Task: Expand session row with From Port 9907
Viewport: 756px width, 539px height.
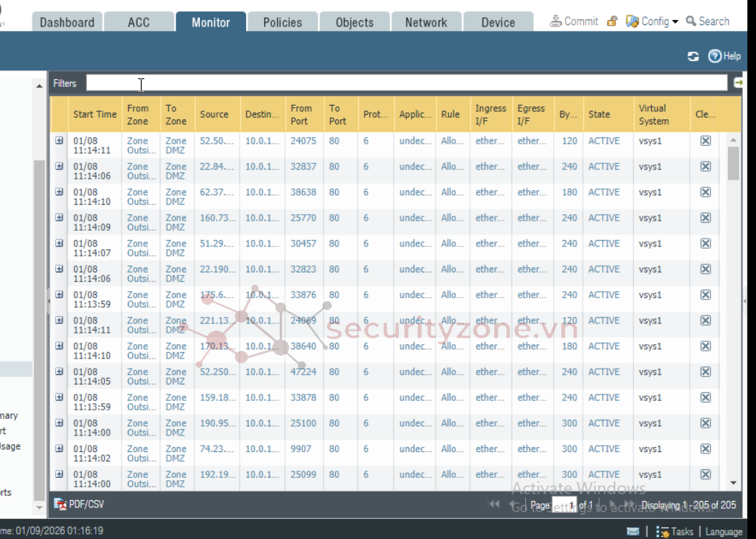Action: 60,448
